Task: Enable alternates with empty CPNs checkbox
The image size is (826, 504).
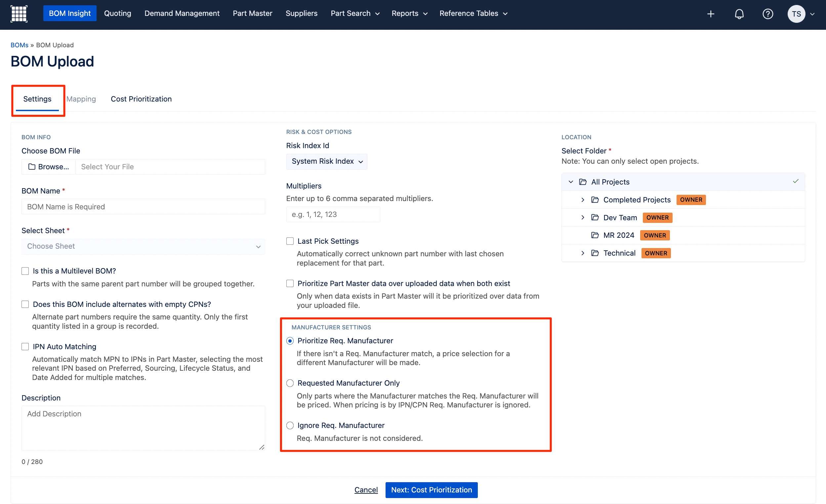Action: click(25, 304)
